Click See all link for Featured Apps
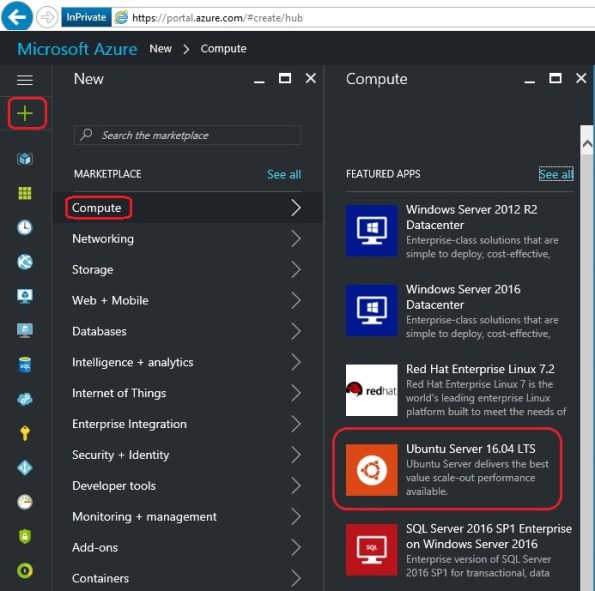595x591 pixels. tap(556, 174)
